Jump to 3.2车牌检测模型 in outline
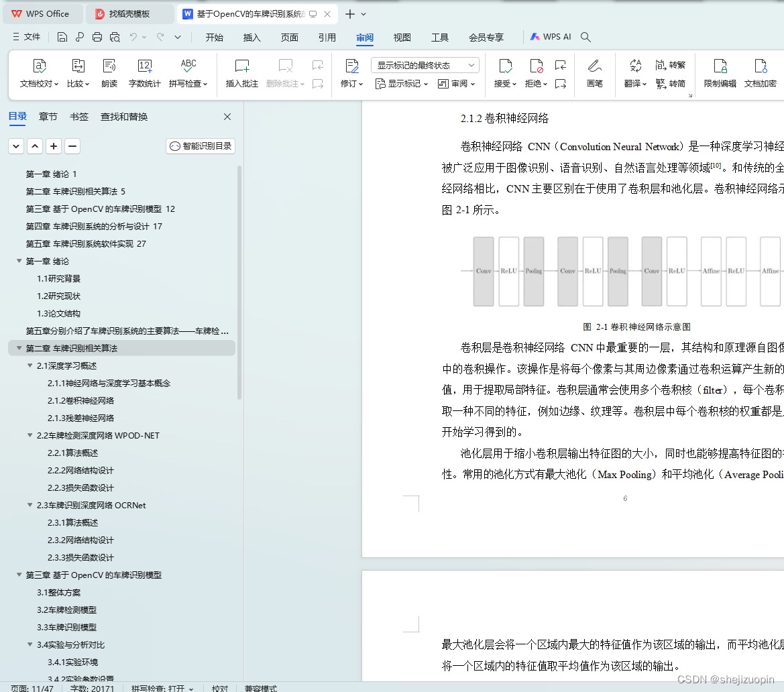Viewport: 784px width, 692px height. click(x=66, y=610)
